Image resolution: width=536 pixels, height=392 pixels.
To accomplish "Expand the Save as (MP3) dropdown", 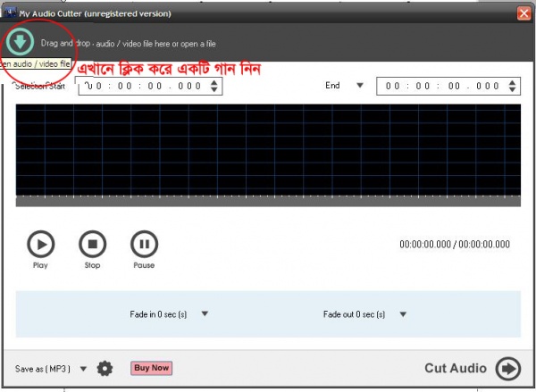I will click(x=83, y=369).
